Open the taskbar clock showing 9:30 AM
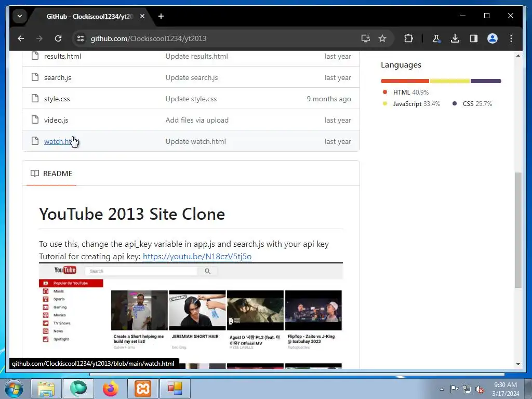The image size is (532, 399). coord(506,389)
